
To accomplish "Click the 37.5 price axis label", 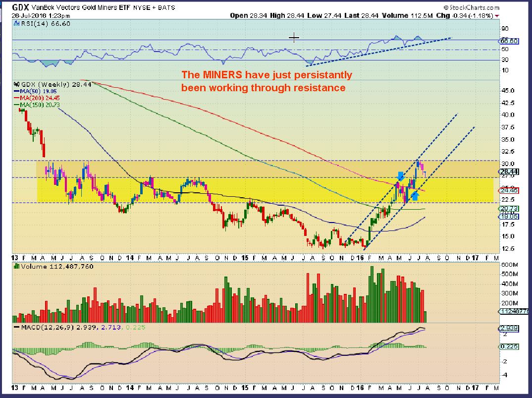I will [508, 127].
